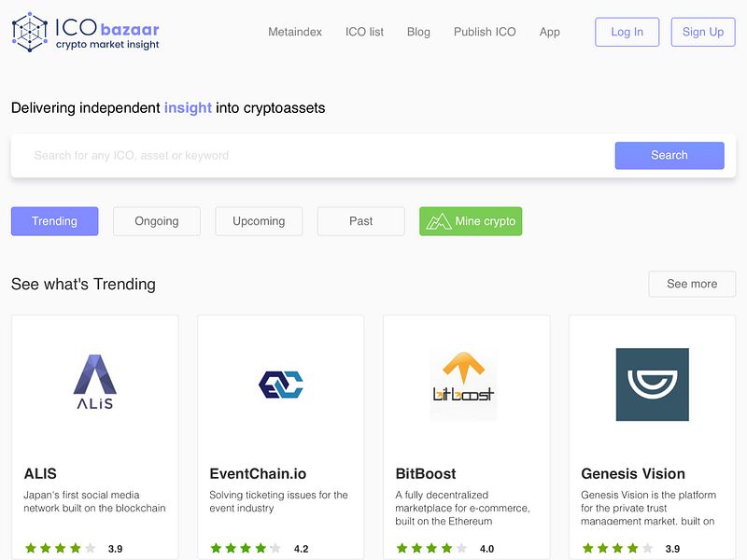Click the BitBoost star rating

[431, 548]
